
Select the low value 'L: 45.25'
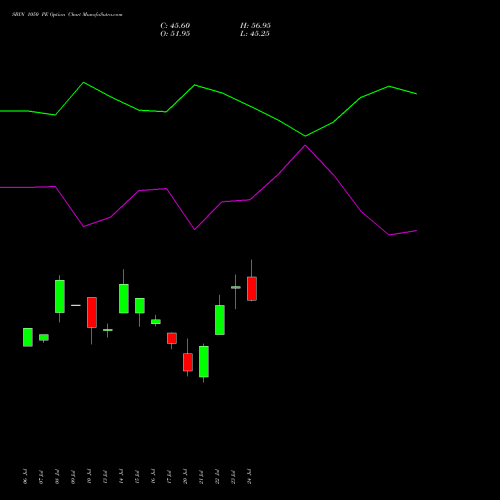(255, 34)
